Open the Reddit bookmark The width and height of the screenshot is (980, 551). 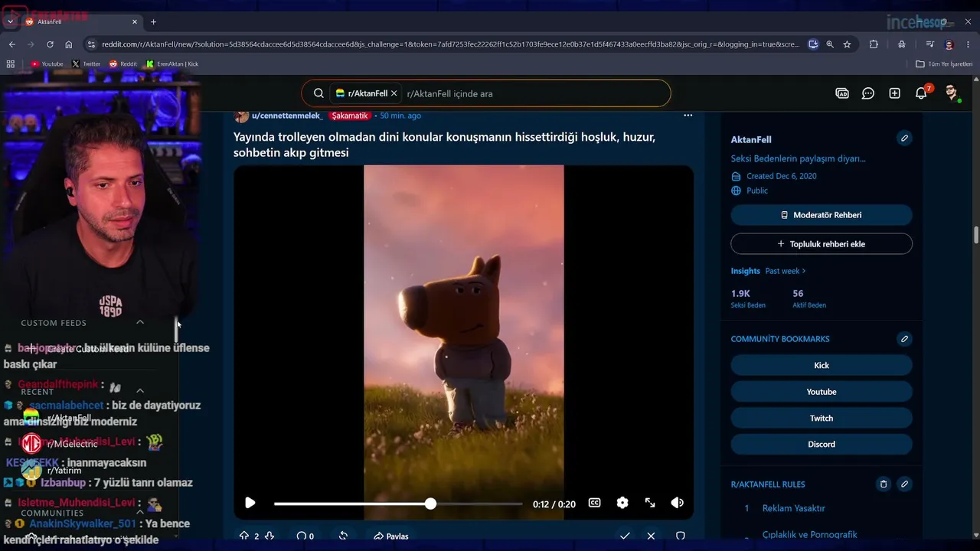[123, 64]
